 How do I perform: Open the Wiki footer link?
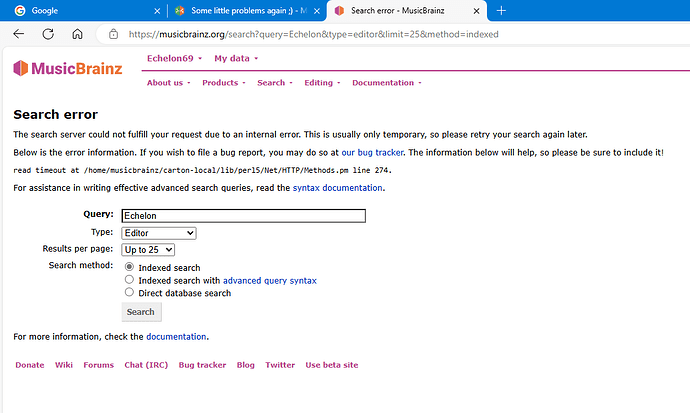tap(64, 365)
